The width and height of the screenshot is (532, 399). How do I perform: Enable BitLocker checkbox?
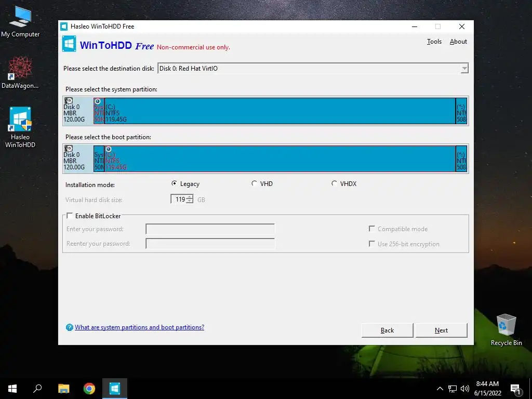pyautogui.click(x=70, y=216)
